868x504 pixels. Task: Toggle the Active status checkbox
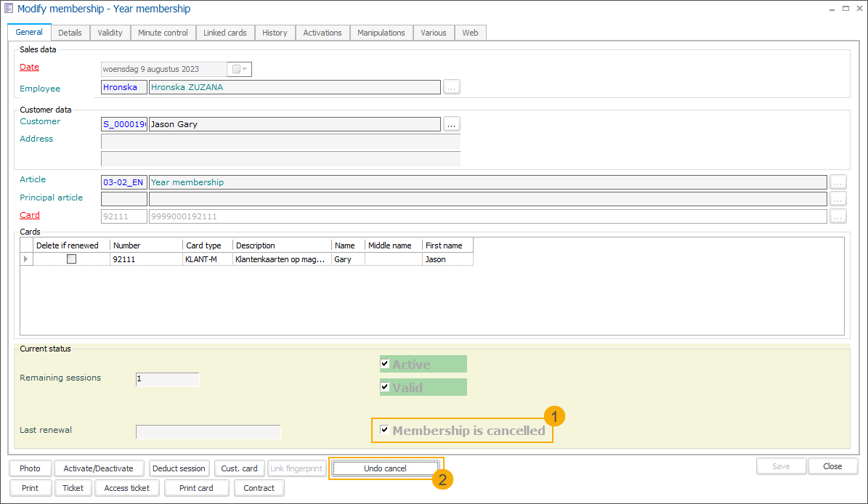point(385,363)
